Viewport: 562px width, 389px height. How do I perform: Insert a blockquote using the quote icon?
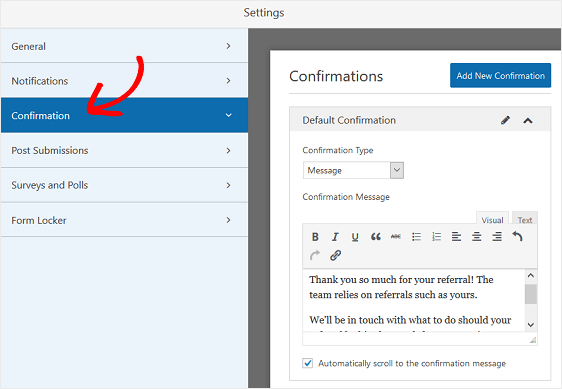pos(376,237)
